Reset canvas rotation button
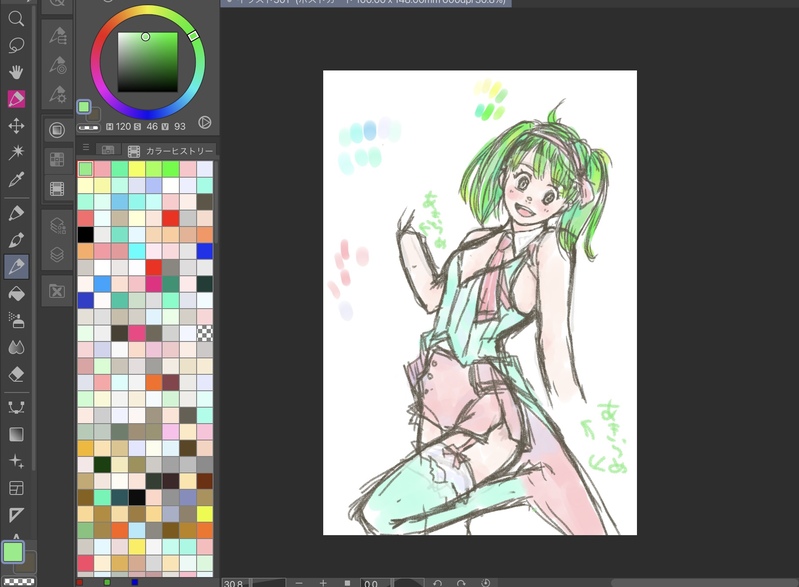799x587 pixels. [485, 583]
